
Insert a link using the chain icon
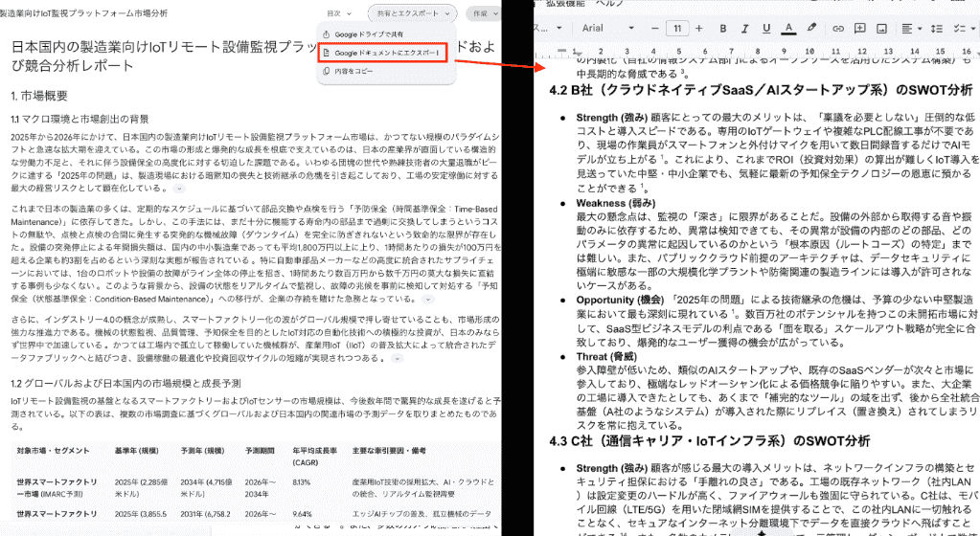838,28
